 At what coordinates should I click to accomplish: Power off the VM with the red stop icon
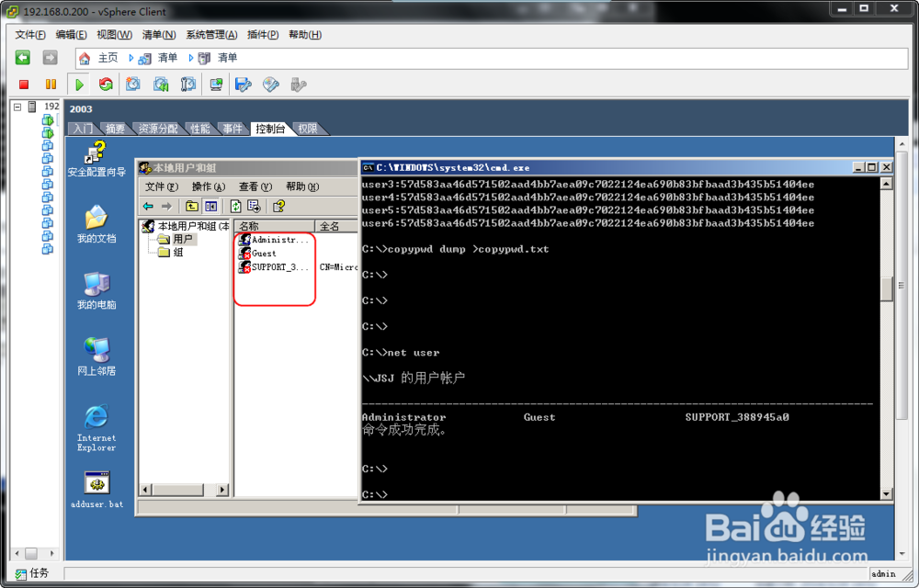point(24,85)
